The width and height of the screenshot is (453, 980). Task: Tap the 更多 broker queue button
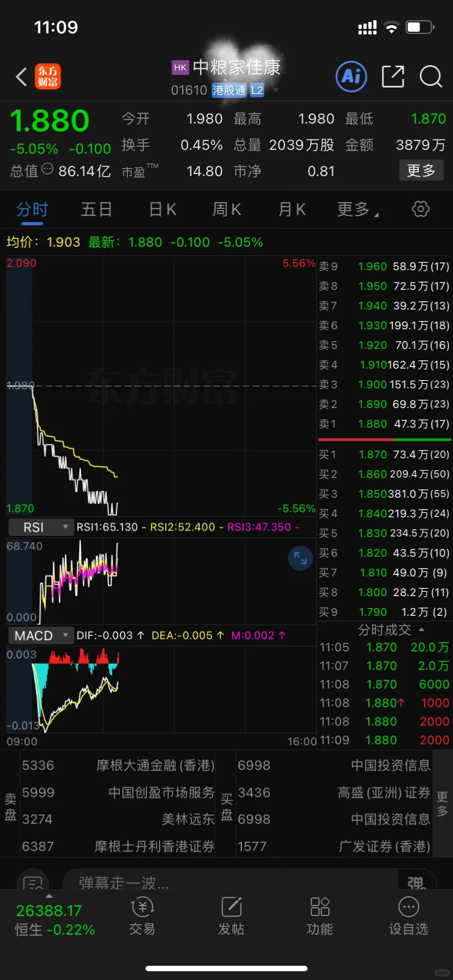pos(442,804)
